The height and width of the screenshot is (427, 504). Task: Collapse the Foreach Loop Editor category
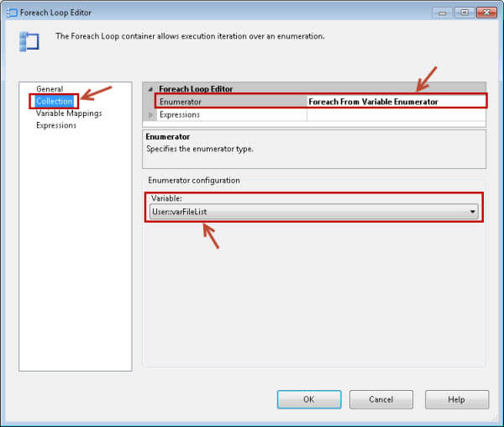point(150,89)
